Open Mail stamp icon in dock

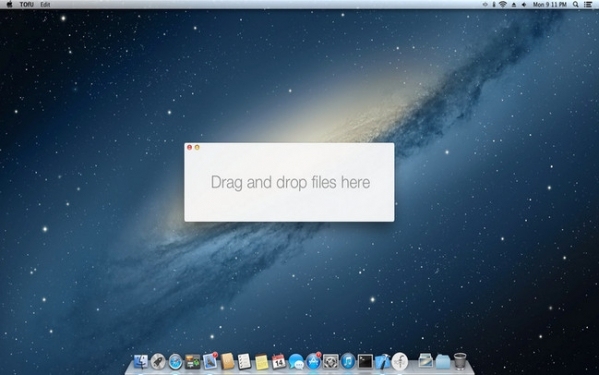(x=210, y=361)
